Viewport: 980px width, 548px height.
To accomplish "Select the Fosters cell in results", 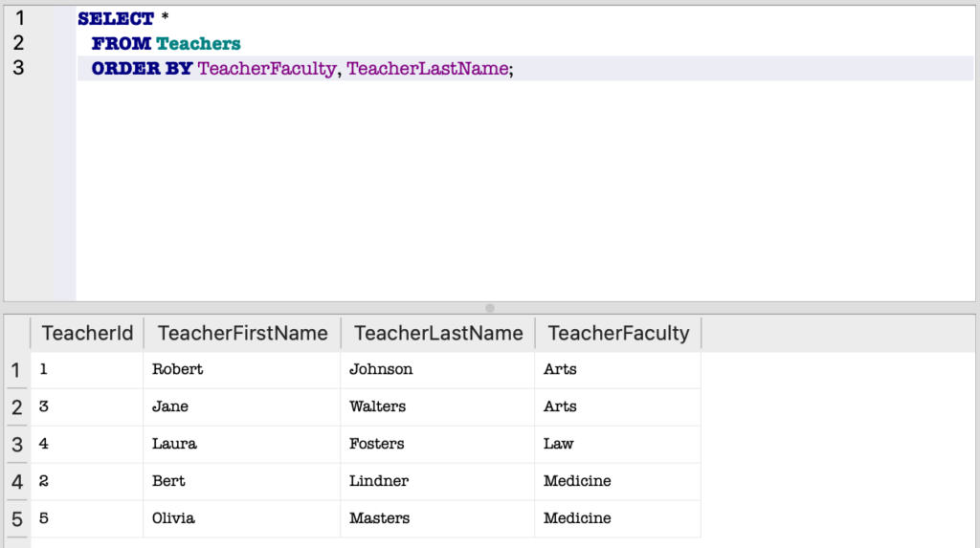I will [377, 444].
